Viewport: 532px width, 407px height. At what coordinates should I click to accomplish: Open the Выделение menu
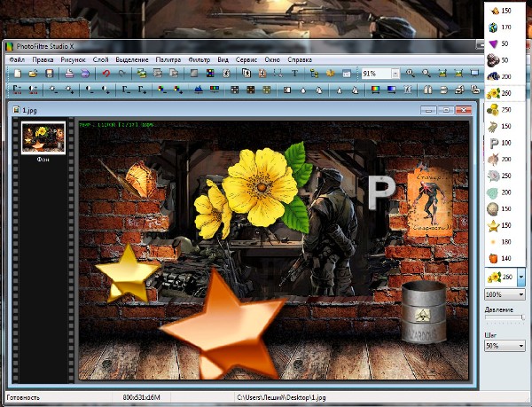pyautogui.click(x=133, y=58)
